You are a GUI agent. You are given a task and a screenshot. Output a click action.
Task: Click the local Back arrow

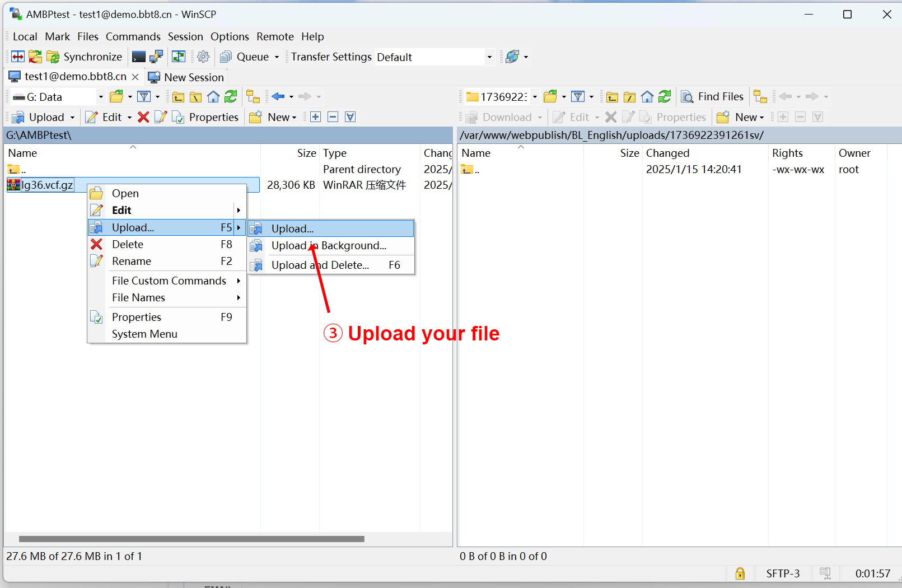[x=278, y=97]
